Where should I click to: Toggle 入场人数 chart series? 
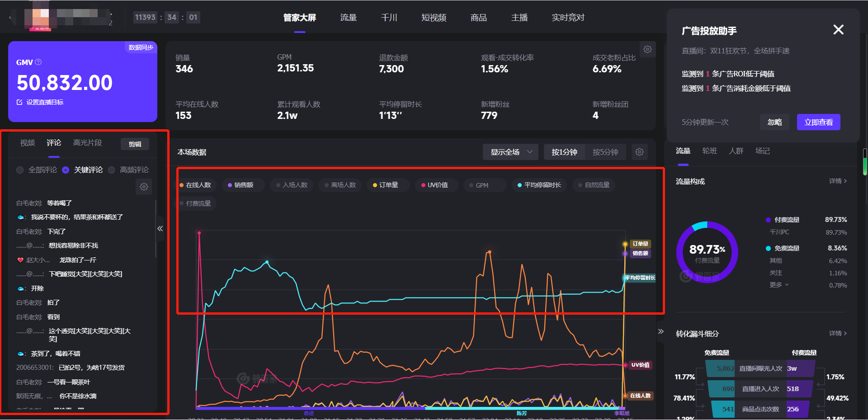click(x=292, y=185)
